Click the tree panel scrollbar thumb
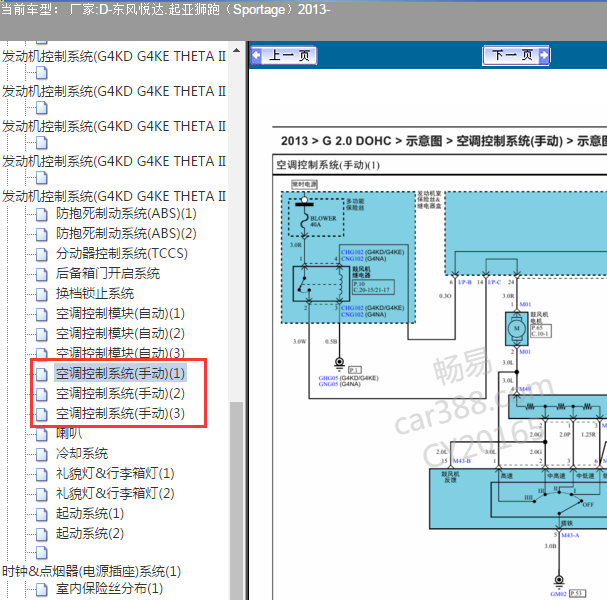The height and width of the screenshot is (600, 607). pos(237,501)
